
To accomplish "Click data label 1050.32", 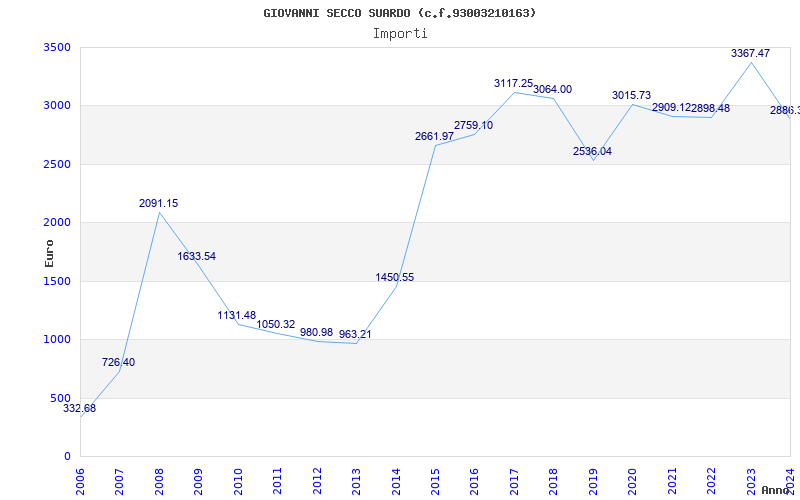I will (276, 324).
